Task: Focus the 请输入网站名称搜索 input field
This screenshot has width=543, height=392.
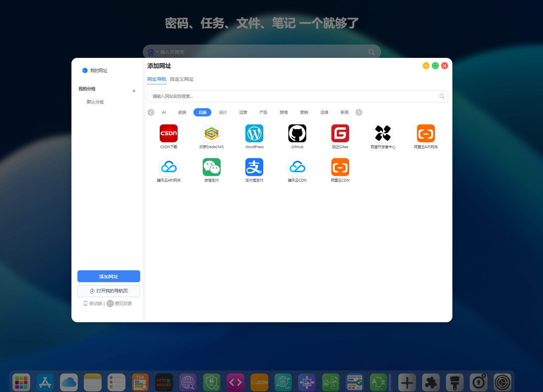Action: click(298, 96)
